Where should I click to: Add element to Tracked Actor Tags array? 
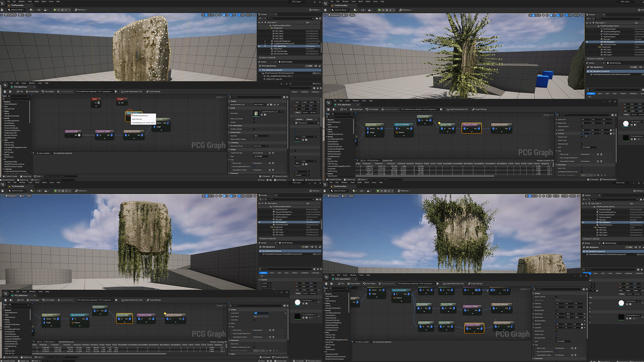[270, 153]
